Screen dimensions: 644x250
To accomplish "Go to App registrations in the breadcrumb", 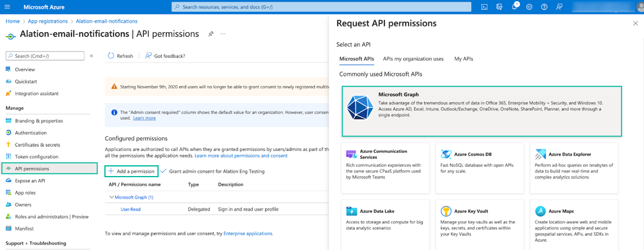I will coord(48,21).
